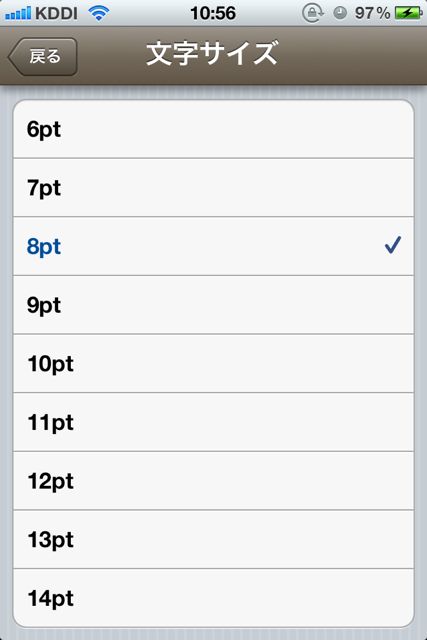This screenshot has height=640, width=427.
Task: Tap the 10:56 clock in status bar
Action: pyautogui.click(x=213, y=13)
